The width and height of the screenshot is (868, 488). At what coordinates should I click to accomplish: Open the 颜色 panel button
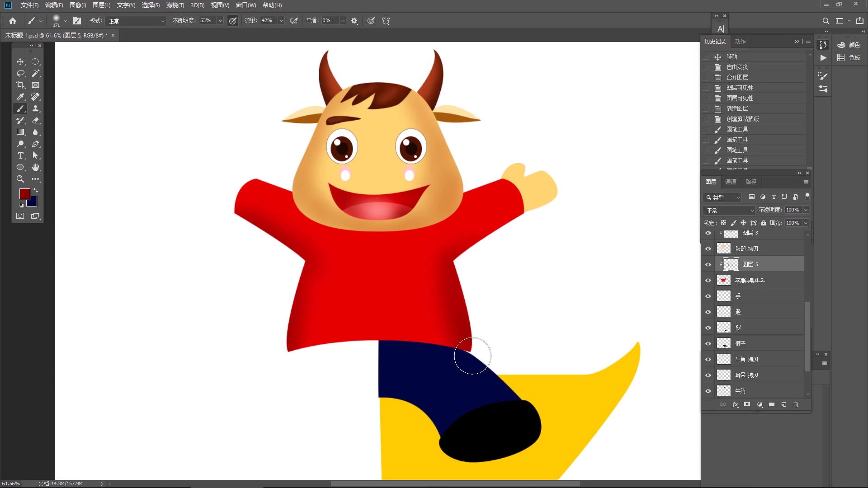click(849, 45)
